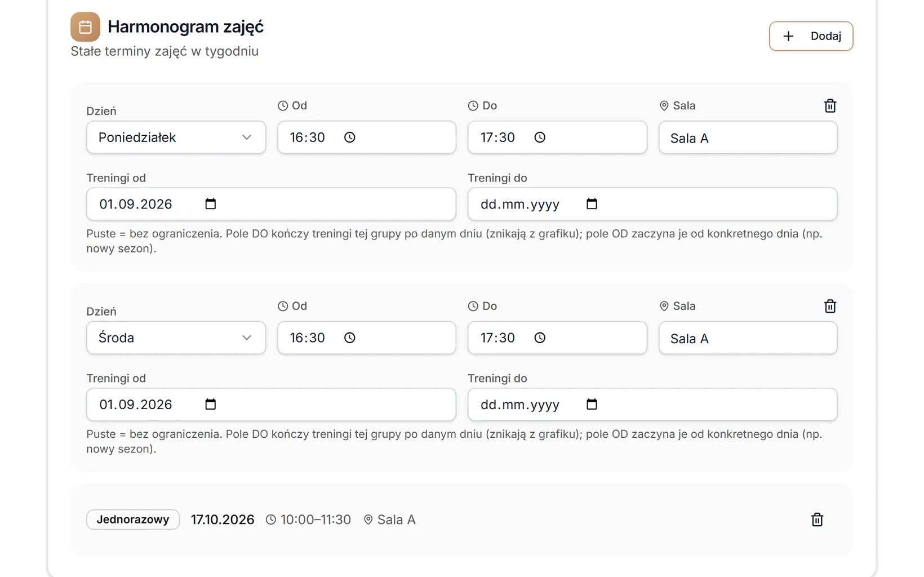Open the Poniedziałek day dropdown

point(176,137)
